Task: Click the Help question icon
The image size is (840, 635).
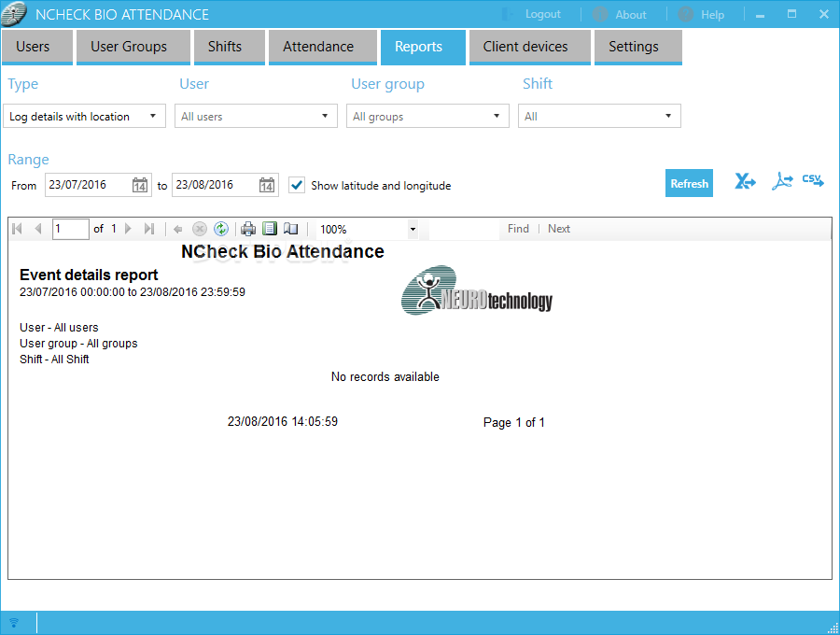Action: (686, 14)
